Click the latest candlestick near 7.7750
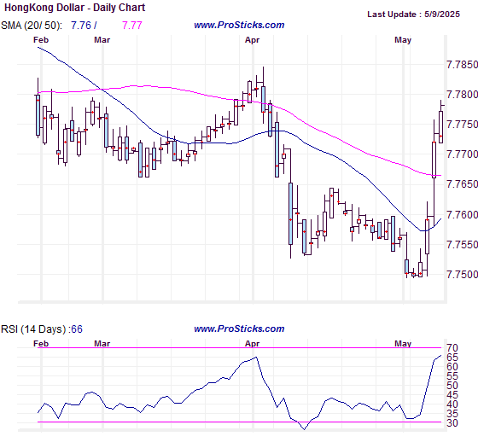The height and width of the screenshot is (448, 478). (440, 126)
